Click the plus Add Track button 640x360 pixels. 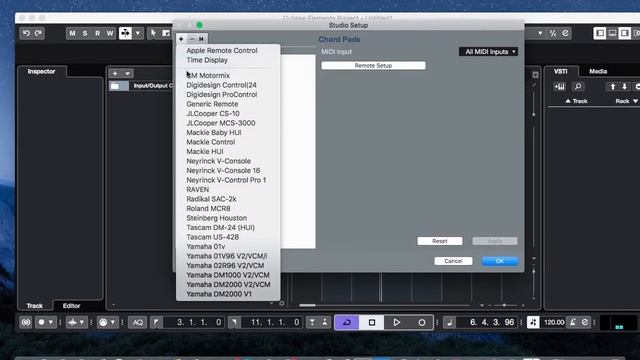click(115, 73)
